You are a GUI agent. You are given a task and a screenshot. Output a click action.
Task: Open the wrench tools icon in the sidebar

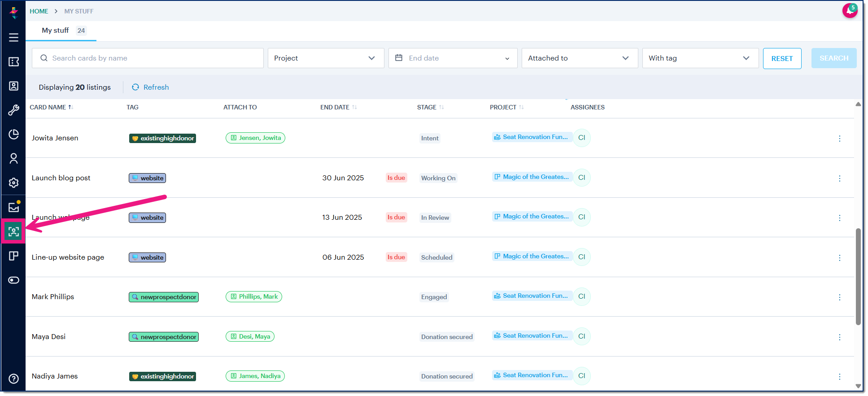[13, 110]
